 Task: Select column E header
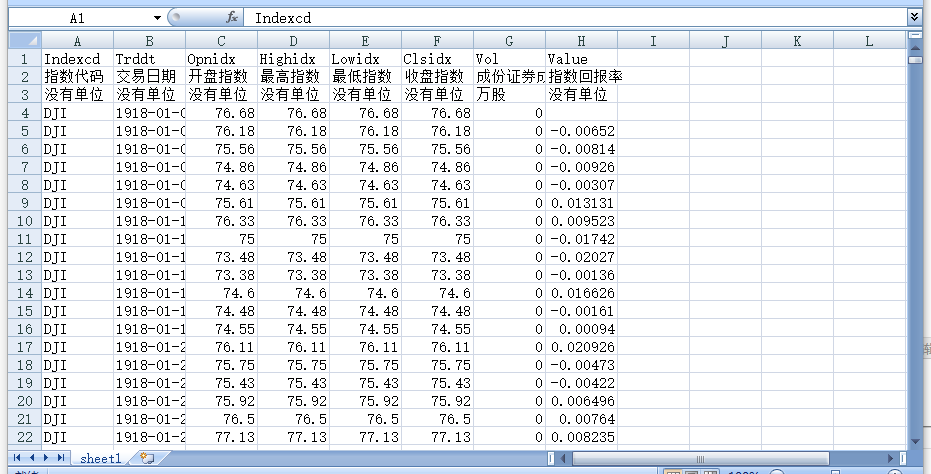(365, 40)
